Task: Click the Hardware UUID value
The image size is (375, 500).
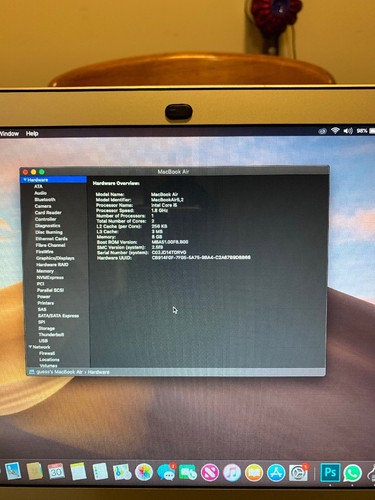Action: 201,257
